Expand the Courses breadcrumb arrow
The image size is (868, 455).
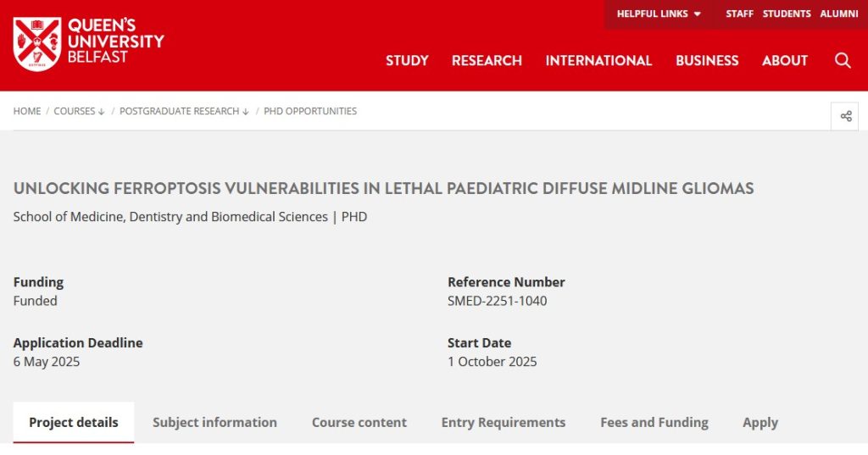[102, 112]
